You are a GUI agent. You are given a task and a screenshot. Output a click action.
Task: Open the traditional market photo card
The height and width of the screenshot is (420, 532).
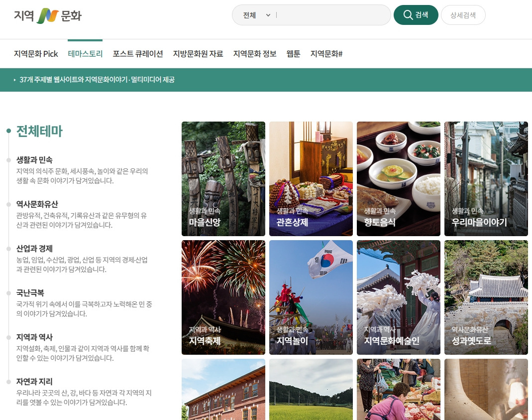click(398, 390)
